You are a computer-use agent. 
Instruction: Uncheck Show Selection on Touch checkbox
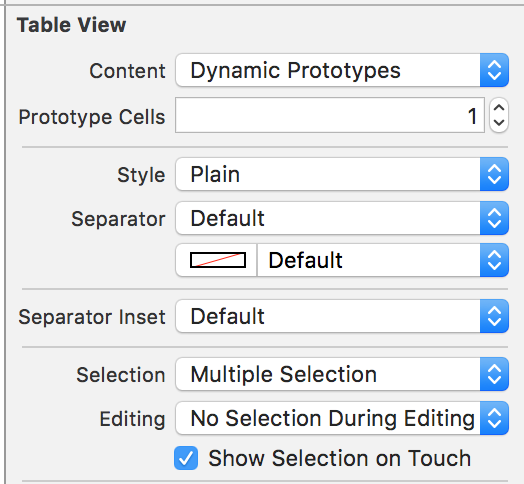186,458
